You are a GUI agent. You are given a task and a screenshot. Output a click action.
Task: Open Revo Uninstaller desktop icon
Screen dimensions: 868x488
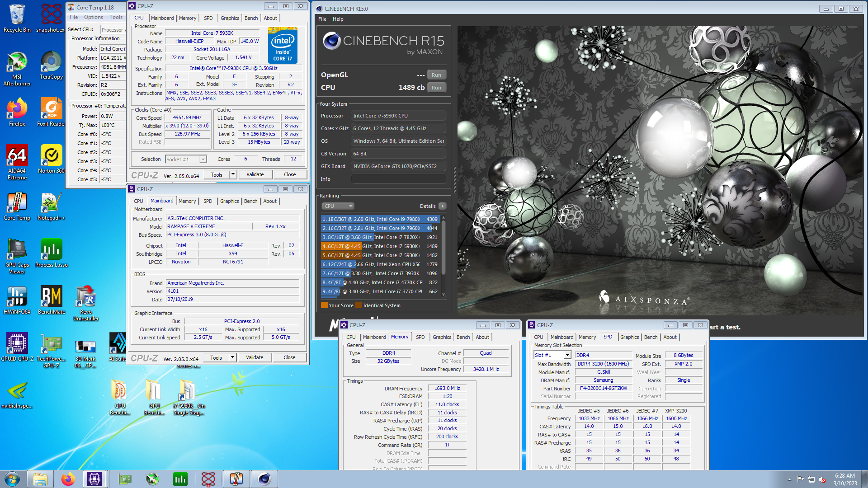85,303
